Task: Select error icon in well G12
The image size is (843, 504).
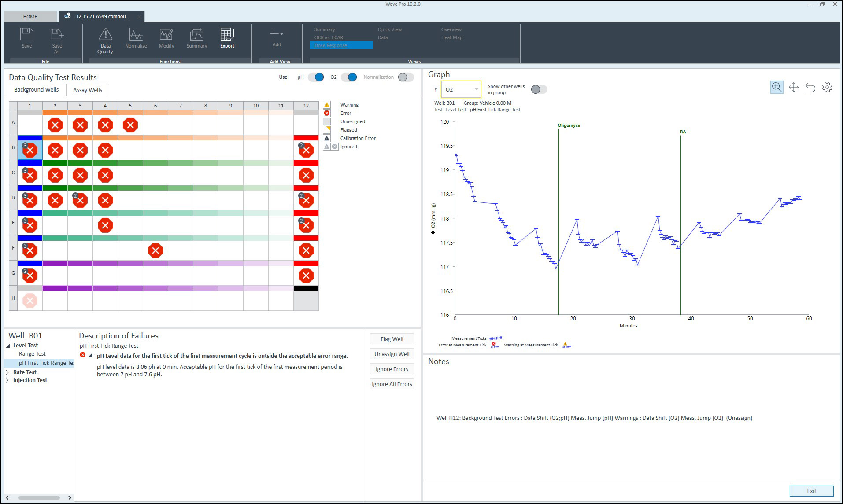Action: pos(306,276)
